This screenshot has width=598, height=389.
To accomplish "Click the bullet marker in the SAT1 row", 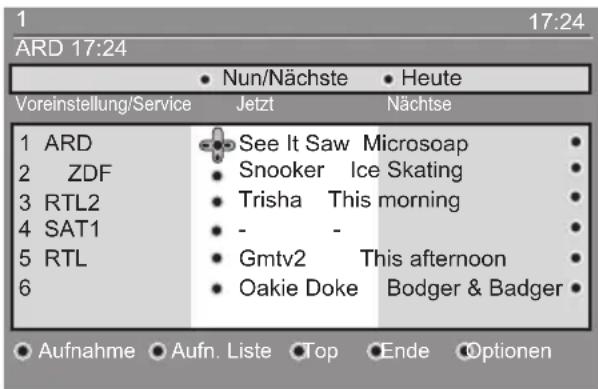I will click(x=217, y=230).
